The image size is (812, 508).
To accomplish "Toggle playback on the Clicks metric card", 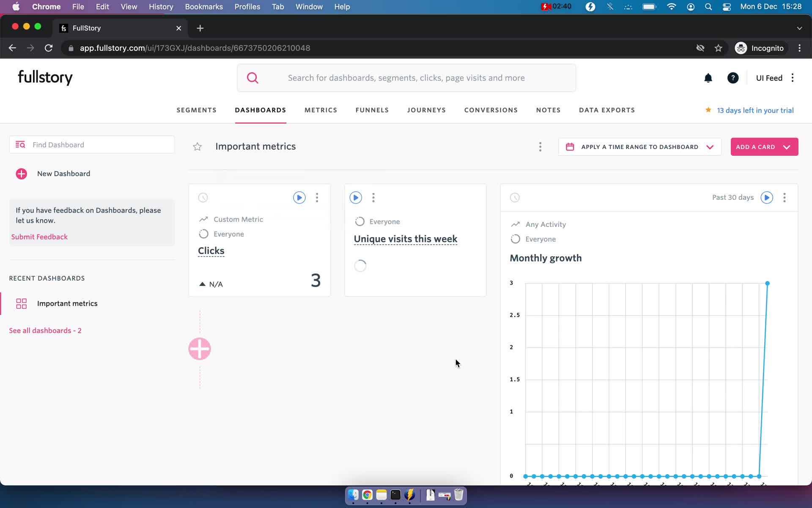I will point(299,197).
